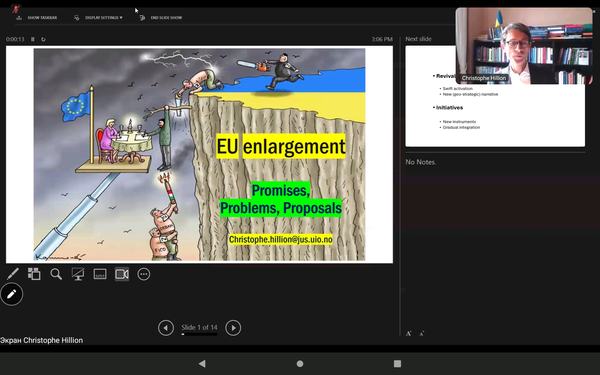Screen dimensions: 600x375
Task: Click the slide progress bar under Slide 1 of 14
Action: point(199,334)
